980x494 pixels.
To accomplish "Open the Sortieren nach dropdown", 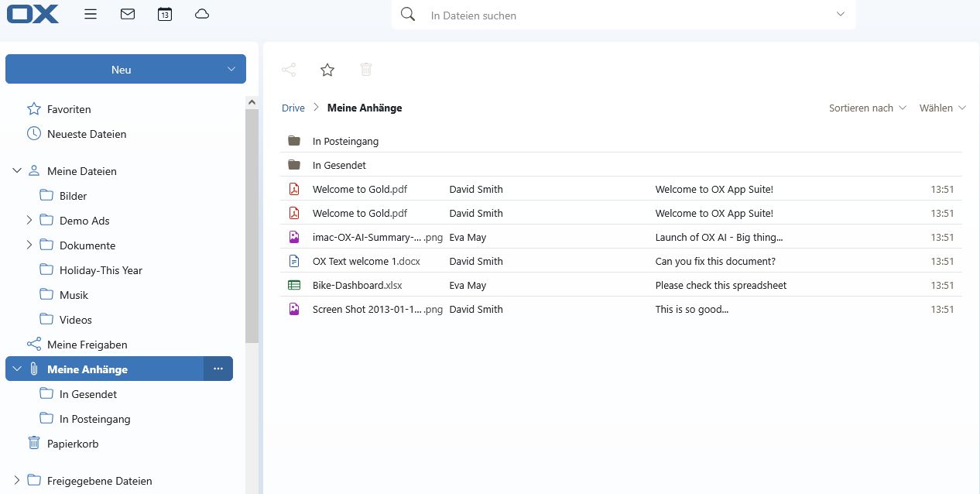I will pos(868,108).
